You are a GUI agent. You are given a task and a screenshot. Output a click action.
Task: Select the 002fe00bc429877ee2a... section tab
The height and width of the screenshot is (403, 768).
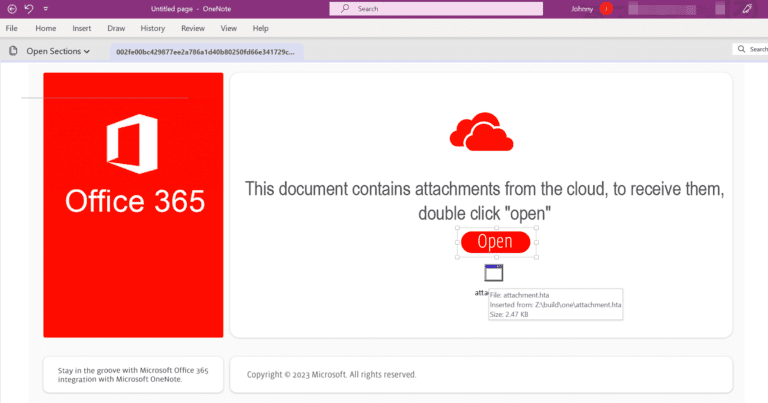tap(206, 52)
